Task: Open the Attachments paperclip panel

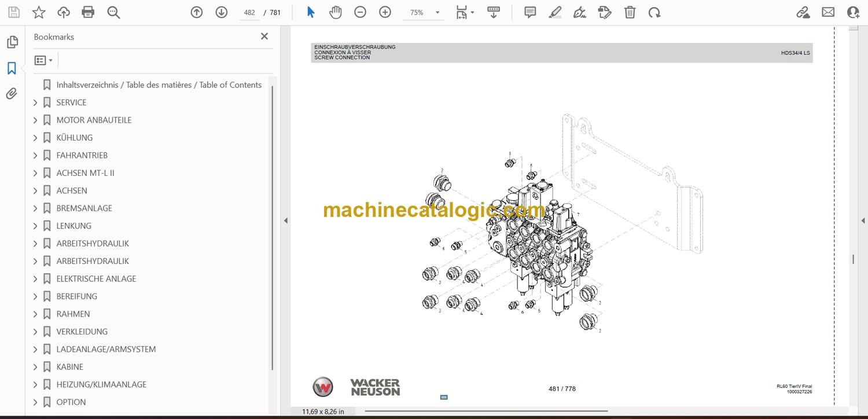Action: tap(12, 94)
